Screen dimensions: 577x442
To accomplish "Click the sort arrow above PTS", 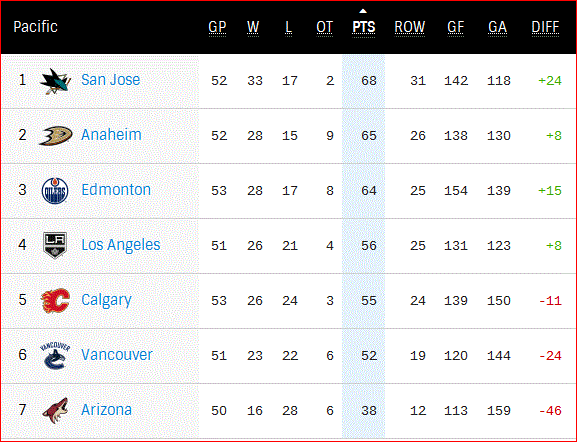I will pos(363,11).
